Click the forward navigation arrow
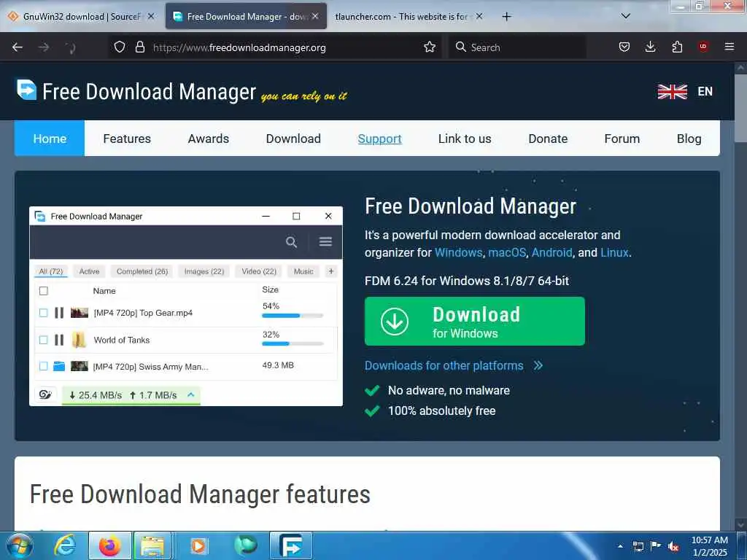The height and width of the screenshot is (560, 747). click(44, 47)
